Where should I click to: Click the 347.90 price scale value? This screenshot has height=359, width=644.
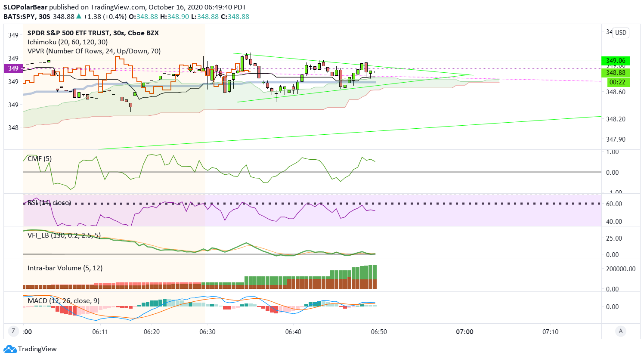[x=616, y=139]
